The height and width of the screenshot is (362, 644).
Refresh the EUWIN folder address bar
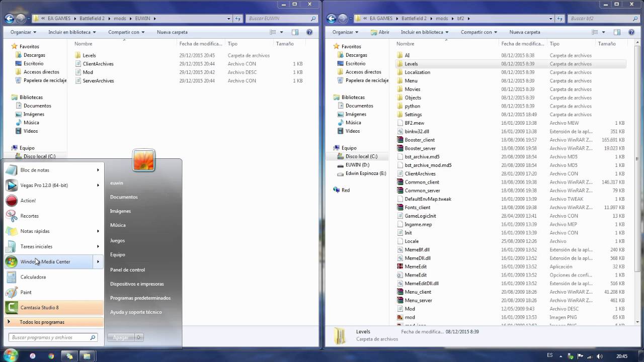[239, 19]
